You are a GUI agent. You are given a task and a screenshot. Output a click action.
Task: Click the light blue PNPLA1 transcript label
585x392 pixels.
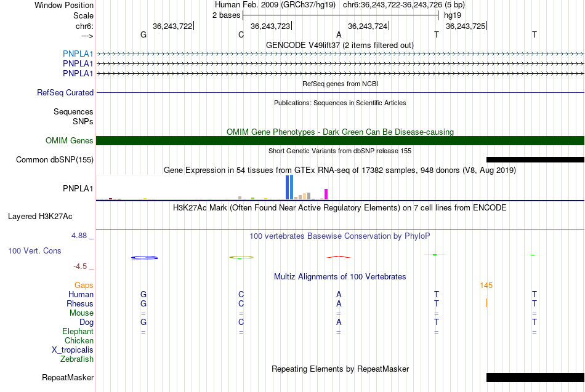(x=78, y=54)
